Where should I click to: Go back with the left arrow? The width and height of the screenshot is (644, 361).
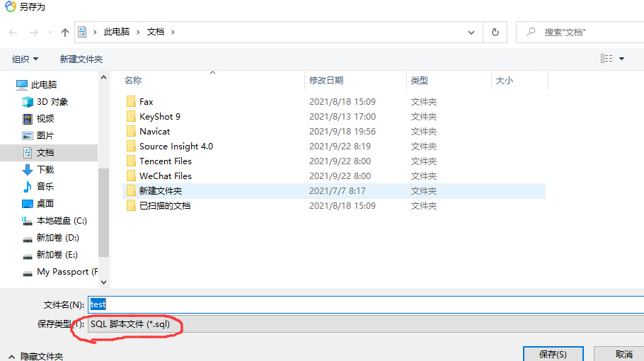(x=13, y=33)
